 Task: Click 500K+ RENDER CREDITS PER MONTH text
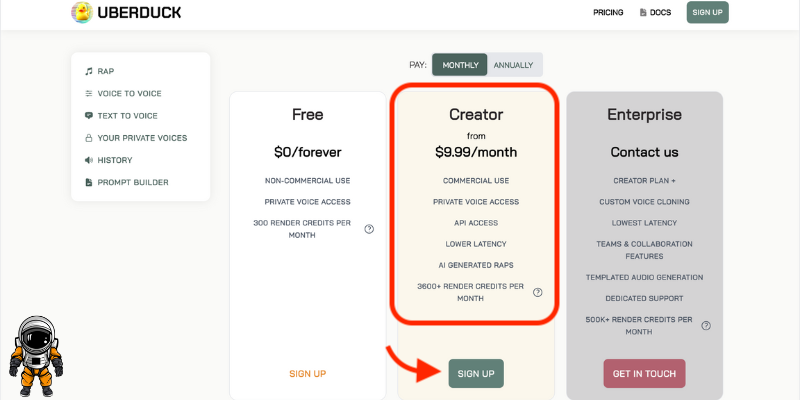(x=639, y=326)
